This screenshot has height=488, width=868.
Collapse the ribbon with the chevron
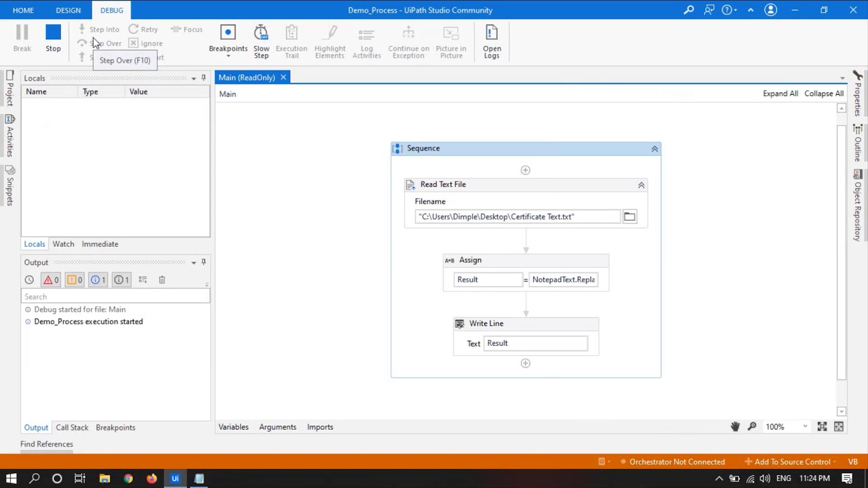(751, 10)
